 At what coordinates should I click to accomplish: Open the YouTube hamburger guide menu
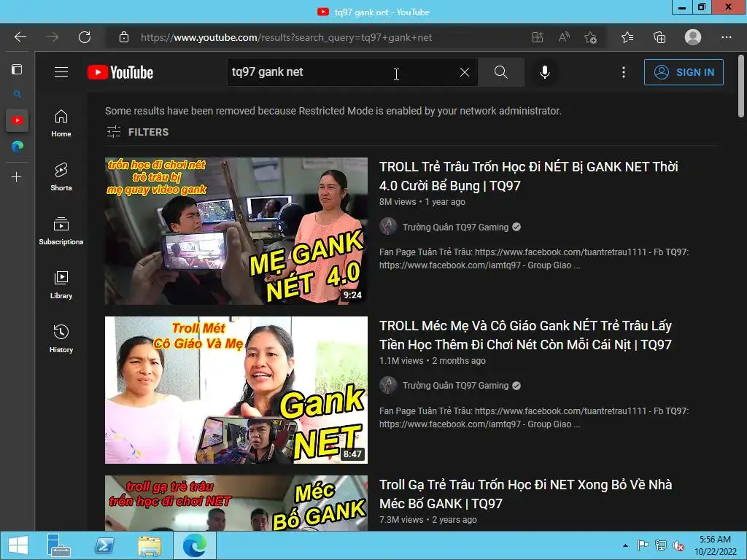pos(61,72)
